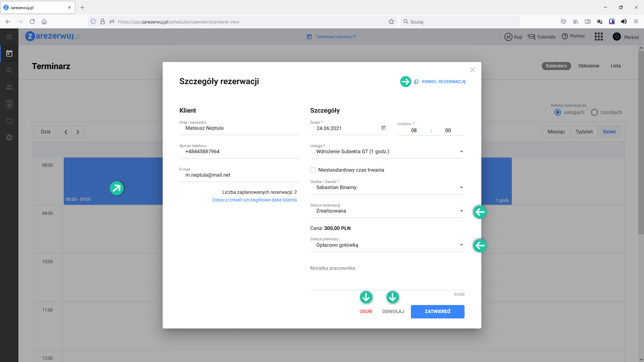Viewport: 644px width, 362px height.
Task: Open the apps grid icon
Action: 599,37
